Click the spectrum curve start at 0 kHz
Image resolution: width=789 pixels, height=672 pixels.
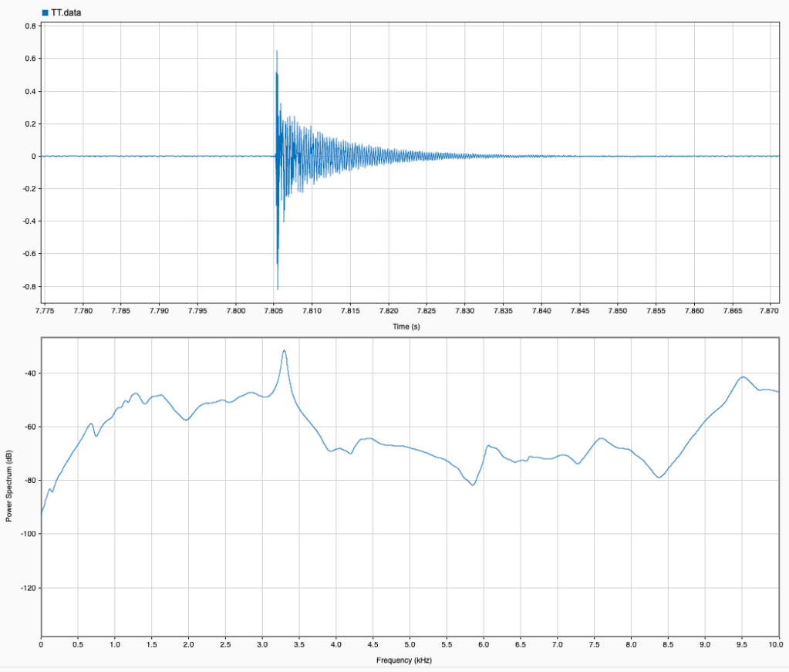point(42,512)
